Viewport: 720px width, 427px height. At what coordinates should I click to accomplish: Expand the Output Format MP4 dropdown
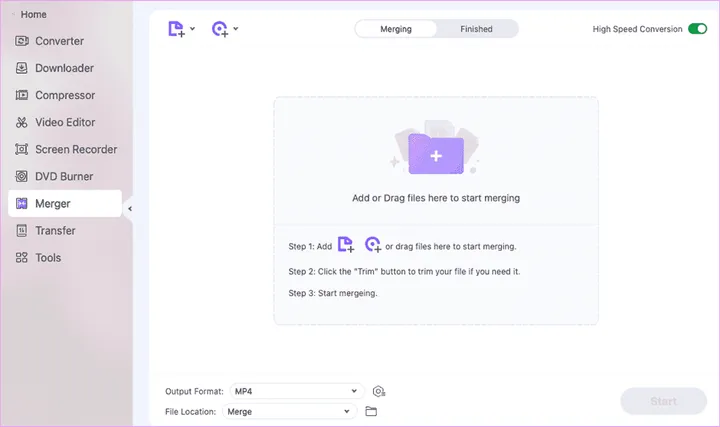(x=295, y=391)
